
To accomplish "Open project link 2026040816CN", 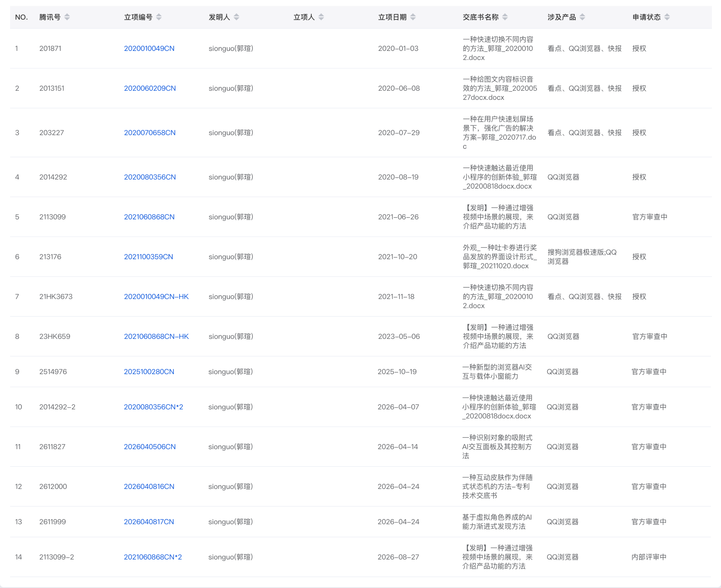I will 149,487.
